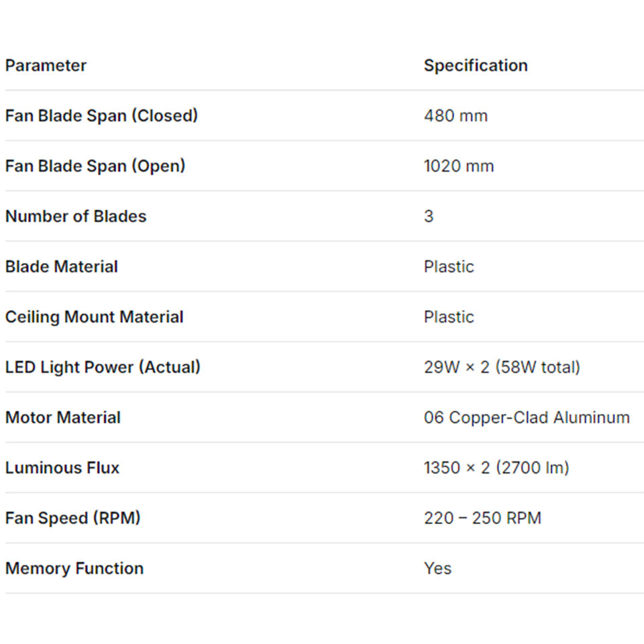644x644 pixels.
Task: Click Plastic value in Blade Material row
Action: click(449, 267)
